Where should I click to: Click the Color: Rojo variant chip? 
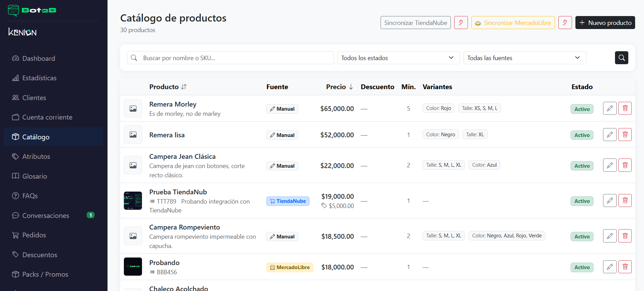tap(438, 108)
